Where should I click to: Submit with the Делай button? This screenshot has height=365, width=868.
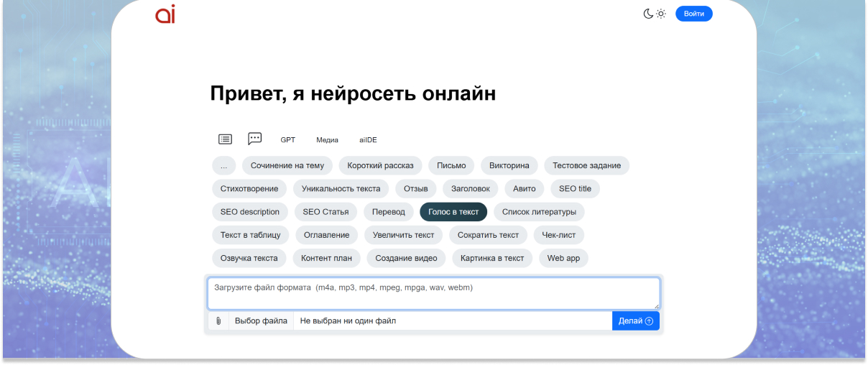(636, 321)
